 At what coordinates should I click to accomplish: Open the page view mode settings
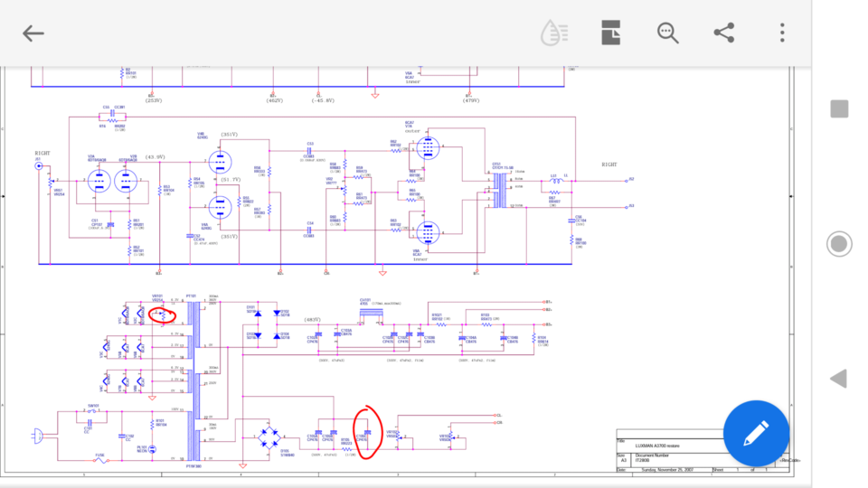[x=610, y=33]
